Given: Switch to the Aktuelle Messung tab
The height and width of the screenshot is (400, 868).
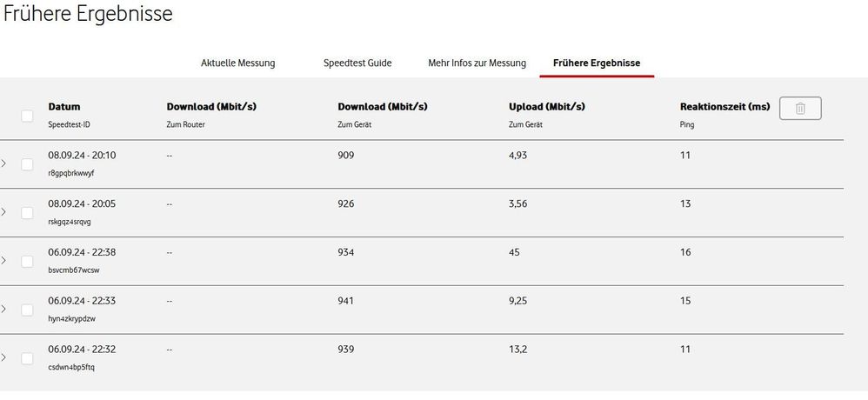Looking at the screenshot, I should pos(237,63).
